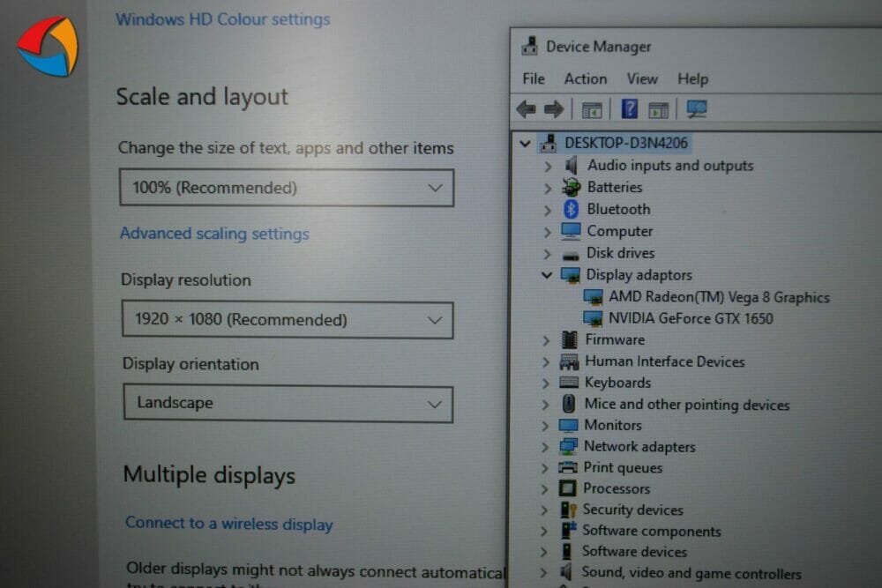Viewport: 882px width, 588px height.
Task: Click the Security devices icon
Action: pyautogui.click(x=568, y=510)
